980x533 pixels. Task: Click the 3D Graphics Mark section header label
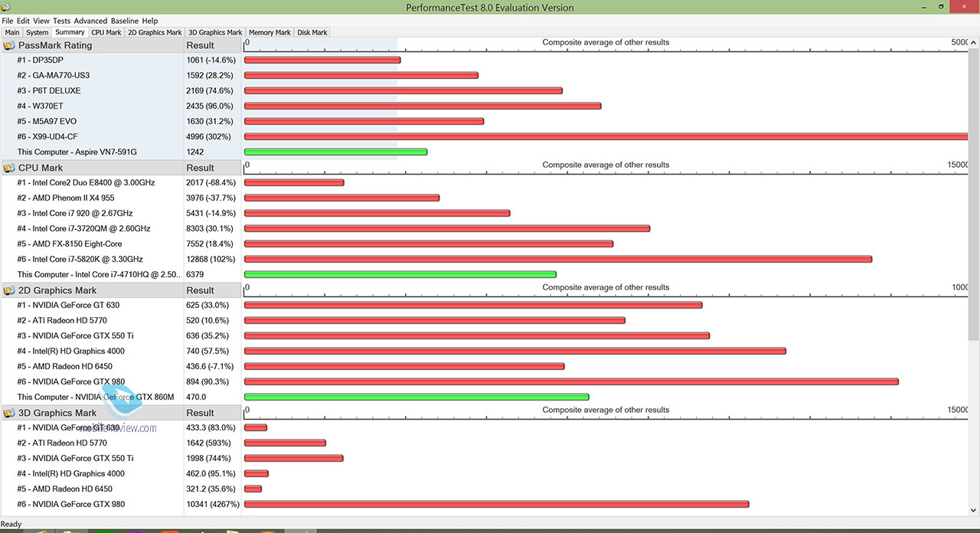pos(57,413)
